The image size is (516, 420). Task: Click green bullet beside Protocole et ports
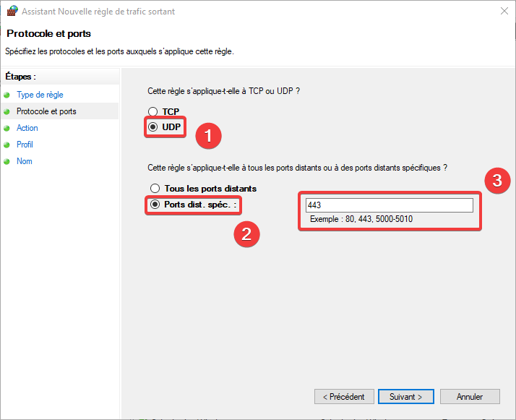7,112
